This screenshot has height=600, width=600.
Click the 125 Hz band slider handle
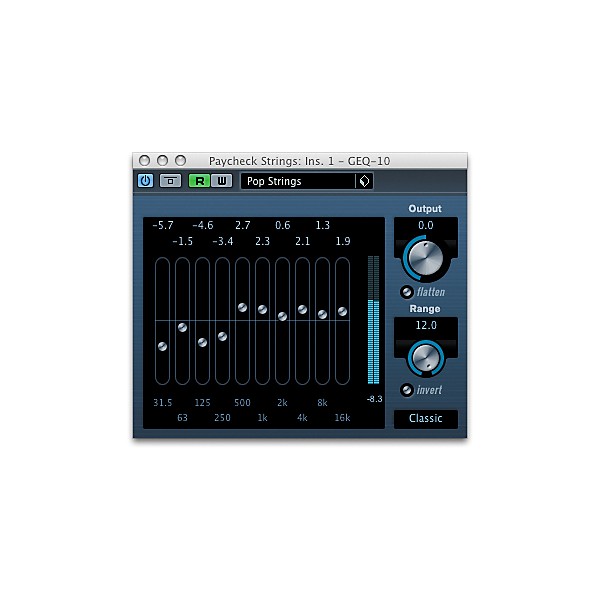tap(202, 342)
